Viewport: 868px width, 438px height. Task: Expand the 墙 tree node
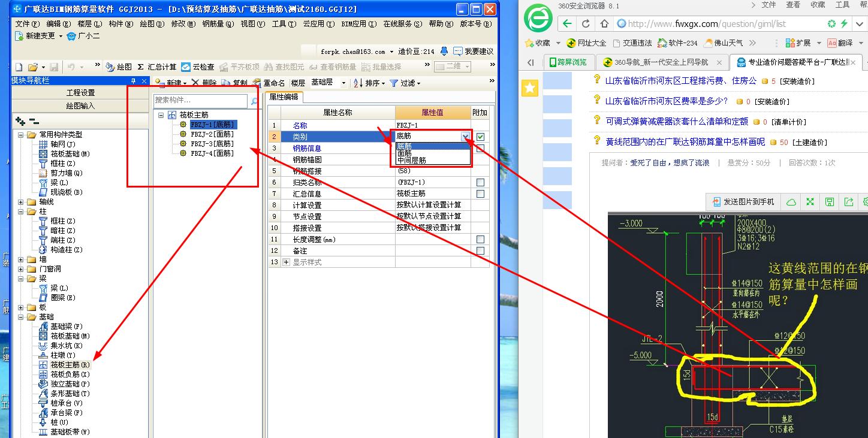pos(21,259)
